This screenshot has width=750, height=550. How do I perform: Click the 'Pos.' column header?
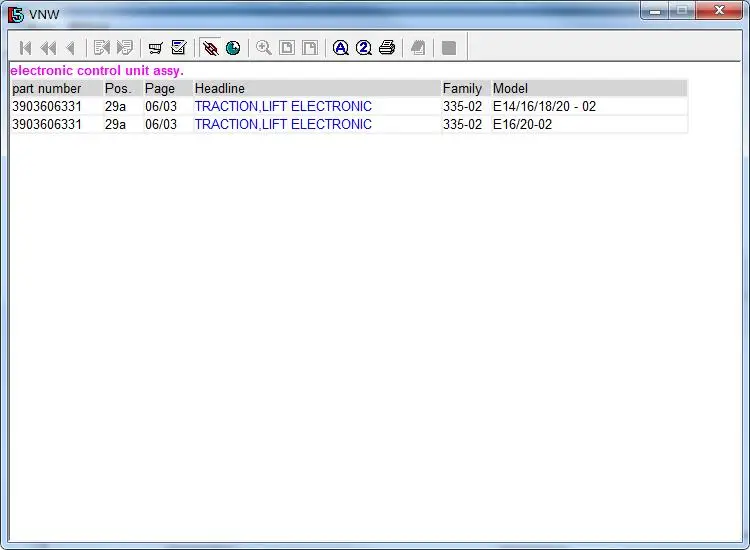point(123,88)
